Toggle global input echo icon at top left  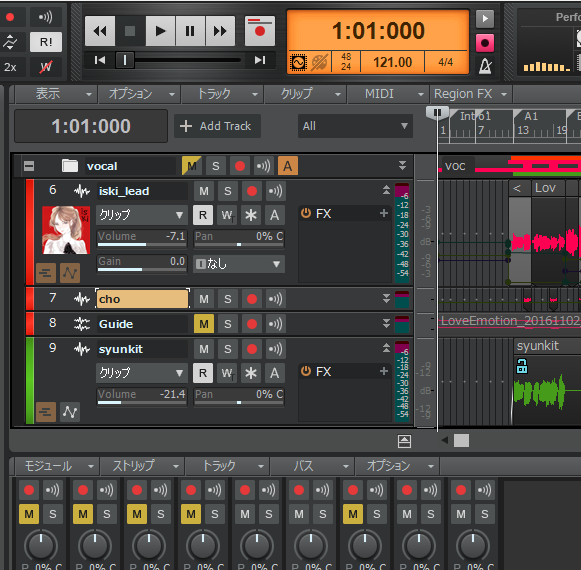pos(46,17)
